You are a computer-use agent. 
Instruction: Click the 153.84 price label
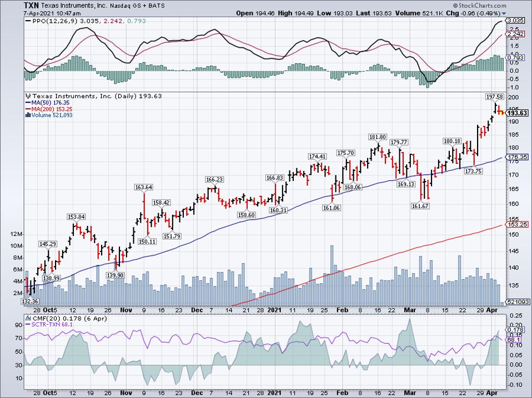coord(76,216)
